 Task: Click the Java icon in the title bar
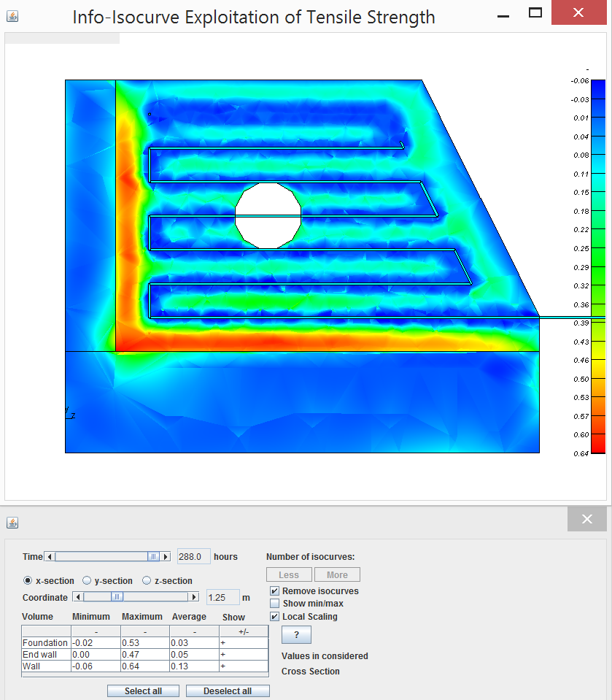[12, 17]
